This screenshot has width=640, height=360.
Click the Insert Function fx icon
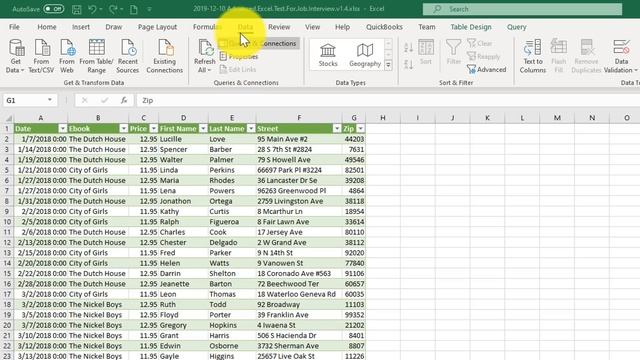(124, 100)
